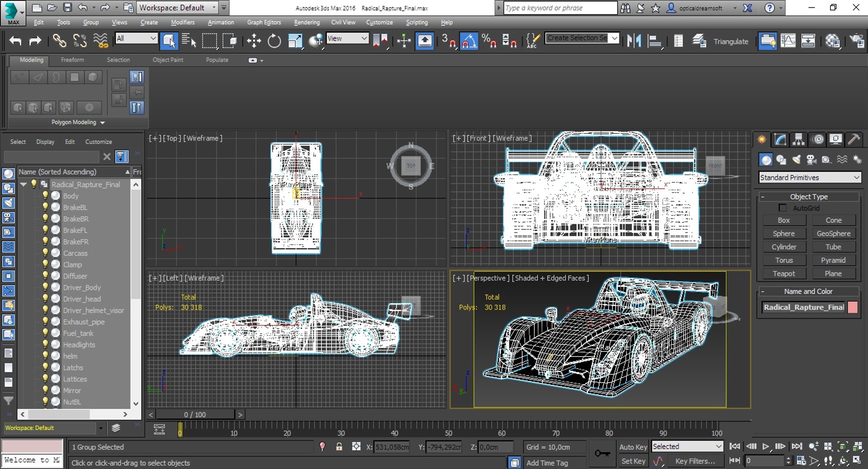Open the object color swatch

[853, 307]
